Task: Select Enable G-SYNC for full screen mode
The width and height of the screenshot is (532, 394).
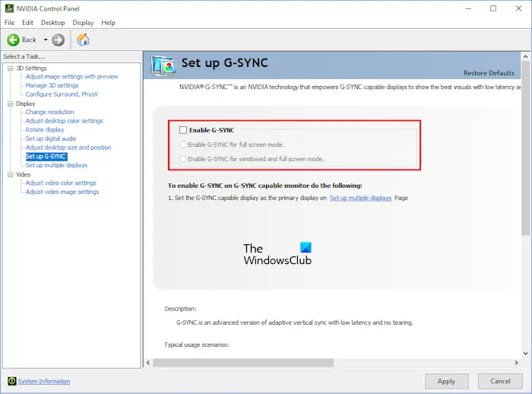Action: click(183, 145)
